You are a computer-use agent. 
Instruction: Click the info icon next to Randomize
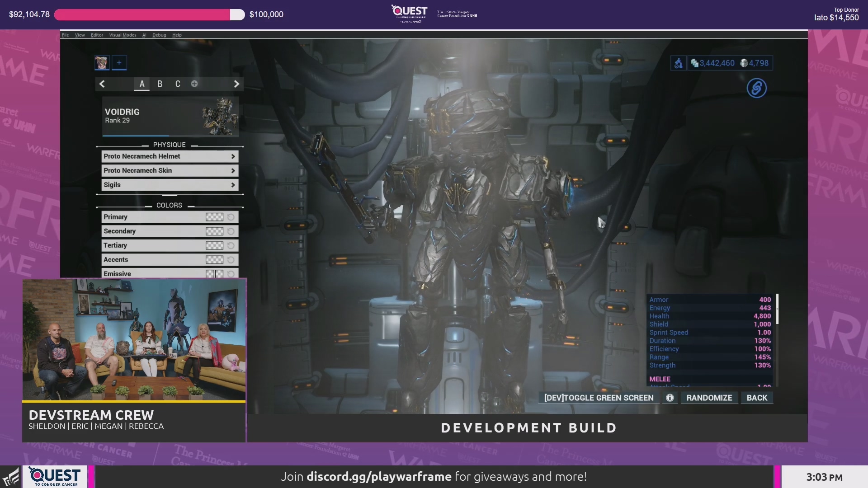(x=670, y=398)
